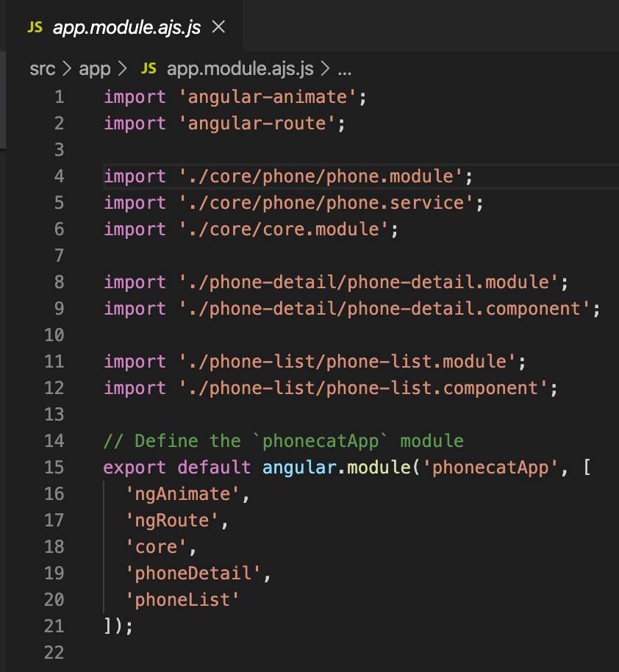Click './phone-detail/phone-detail.module' import path
This screenshot has width=619, height=672.
pos(368,282)
